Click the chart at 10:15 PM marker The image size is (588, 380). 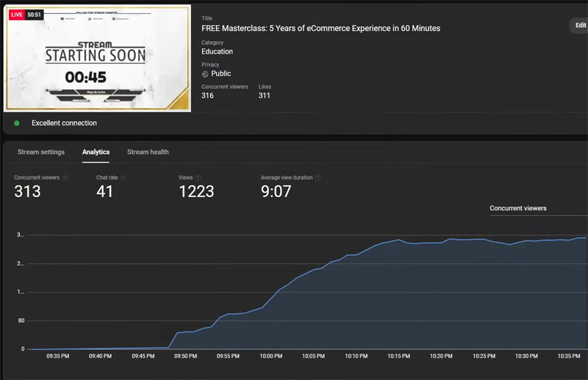[398, 356]
